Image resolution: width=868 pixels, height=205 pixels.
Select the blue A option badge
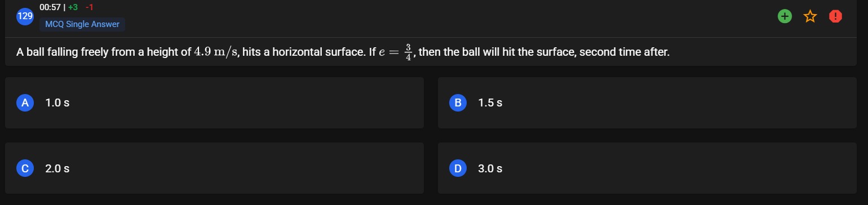25,103
